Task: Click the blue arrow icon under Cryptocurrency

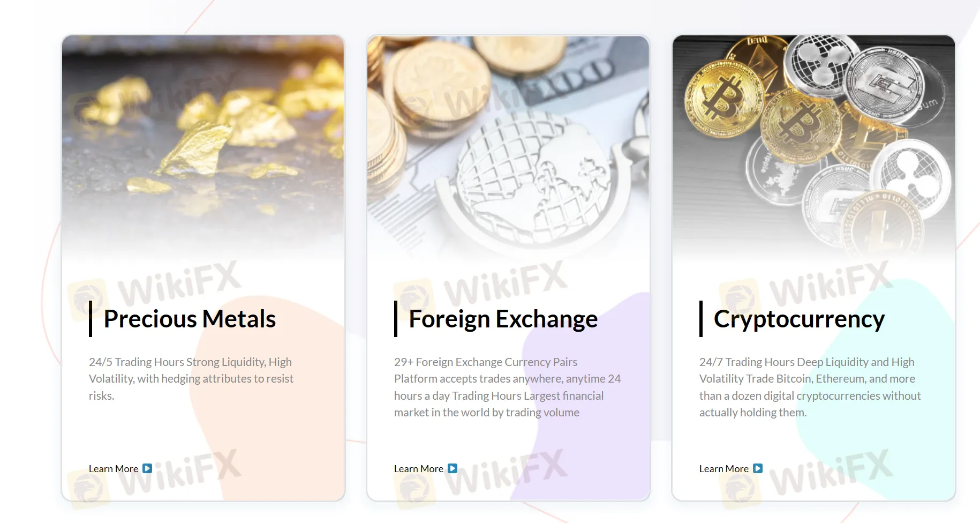Action: 758,468
